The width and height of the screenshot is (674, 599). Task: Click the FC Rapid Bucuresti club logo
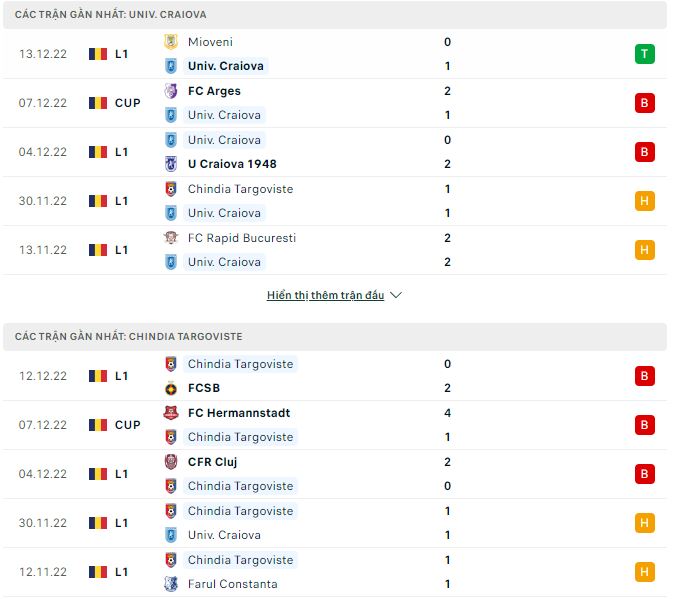[x=171, y=238]
